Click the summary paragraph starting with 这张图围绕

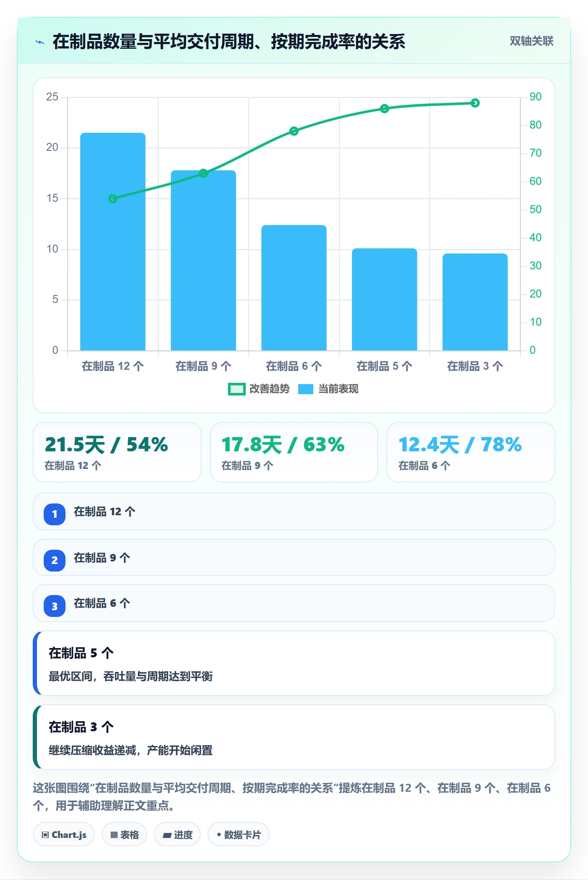click(x=291, y=797)
